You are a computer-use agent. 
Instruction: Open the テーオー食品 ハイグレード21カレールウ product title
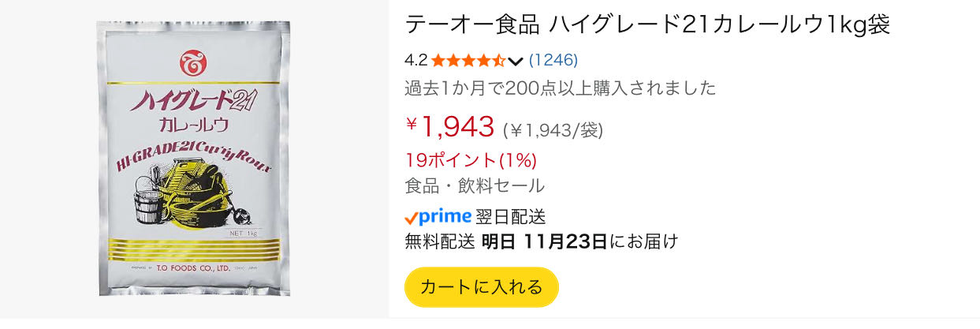(647, 24)
